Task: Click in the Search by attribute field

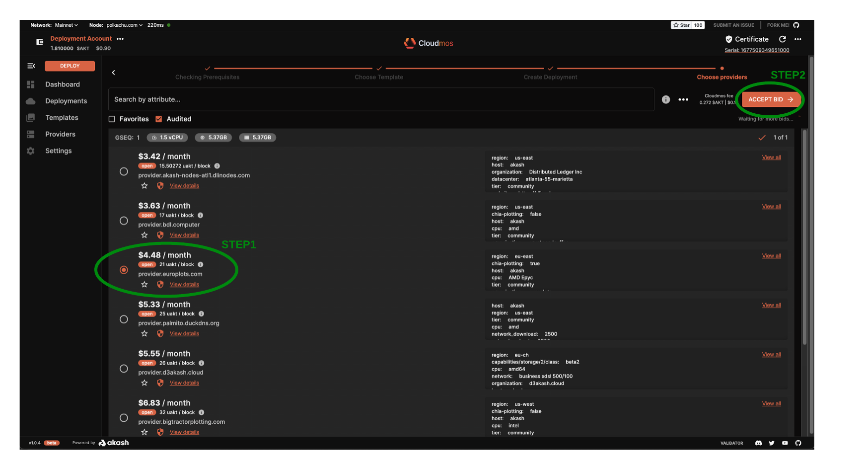Action: 380,99
